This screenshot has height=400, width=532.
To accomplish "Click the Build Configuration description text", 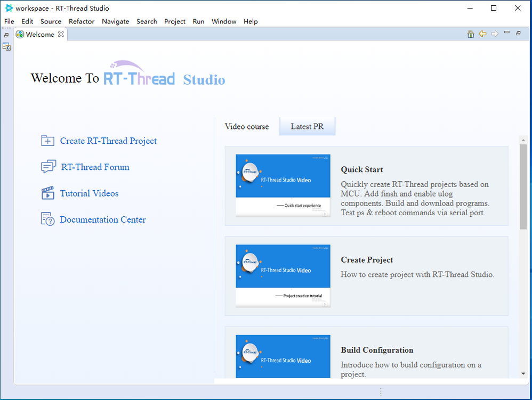I will click(411, 370).
